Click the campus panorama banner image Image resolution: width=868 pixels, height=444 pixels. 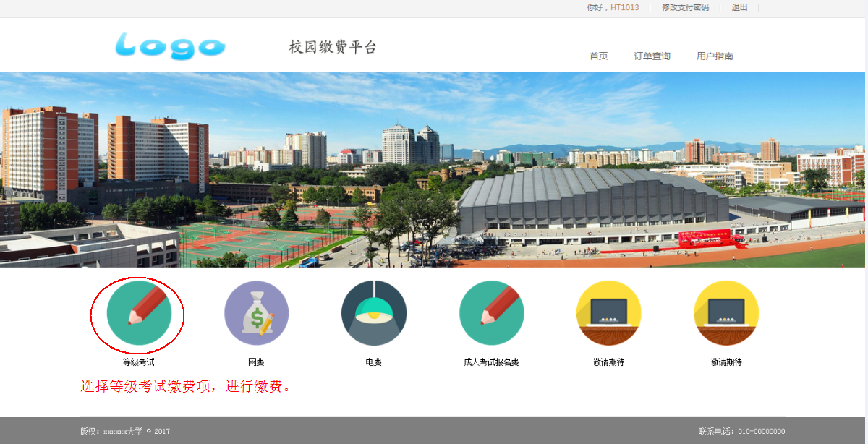click(434, 170)
